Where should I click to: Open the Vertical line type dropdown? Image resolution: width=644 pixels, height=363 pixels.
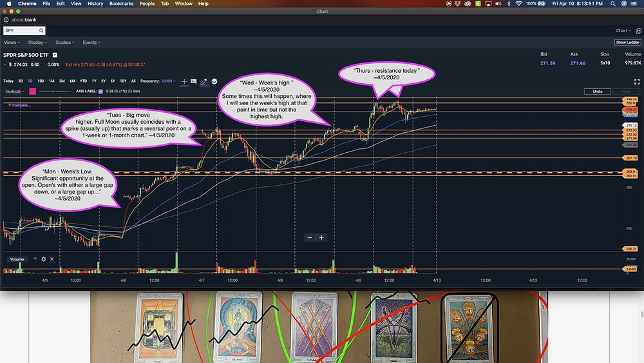coord(14,92)
